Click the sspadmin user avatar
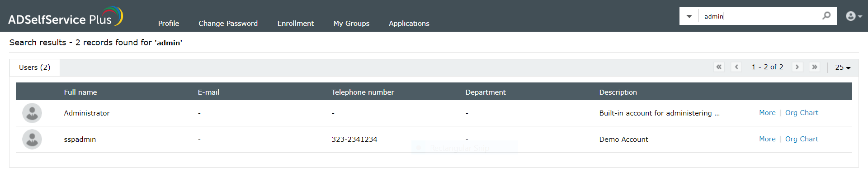 [x=32, y=140]
